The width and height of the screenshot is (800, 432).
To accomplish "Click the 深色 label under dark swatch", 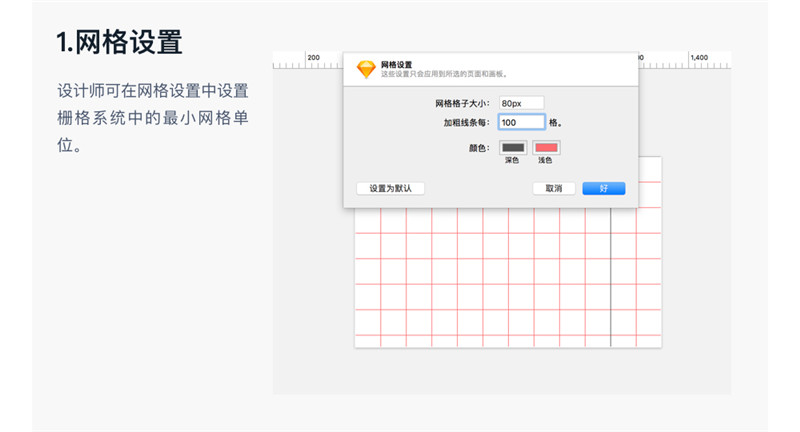I will 512,160.
